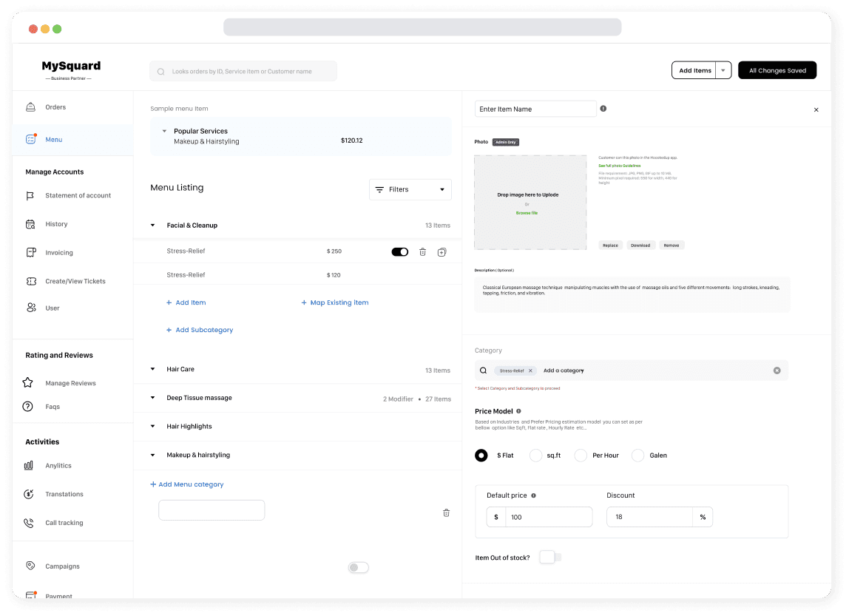This screenshot has width=849, height=616.
Task: Click the Replace photo button
Action: tap(610, 246)
